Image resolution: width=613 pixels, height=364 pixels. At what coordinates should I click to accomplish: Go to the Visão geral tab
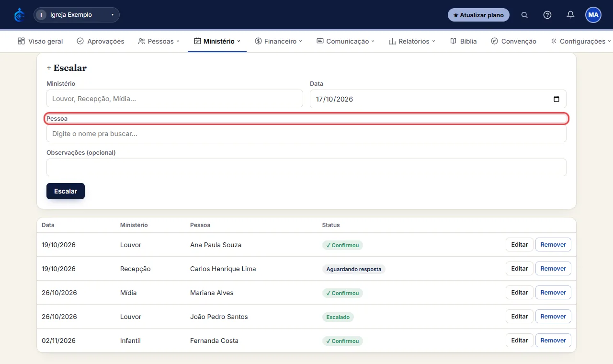[40, 41]
